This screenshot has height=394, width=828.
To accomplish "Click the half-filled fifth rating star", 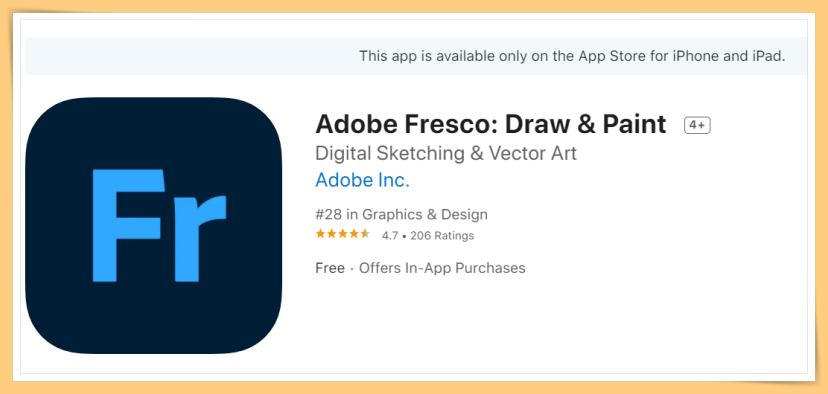I will [x=365, y=234].
